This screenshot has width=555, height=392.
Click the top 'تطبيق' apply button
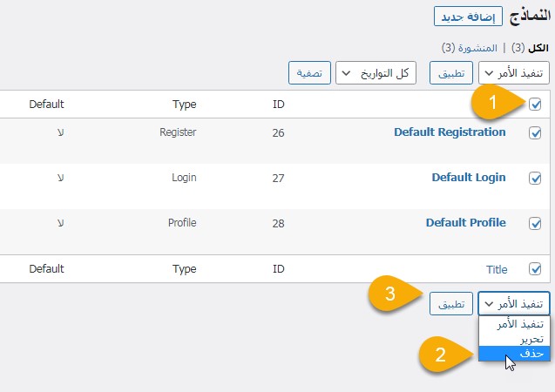pos(451,73)
